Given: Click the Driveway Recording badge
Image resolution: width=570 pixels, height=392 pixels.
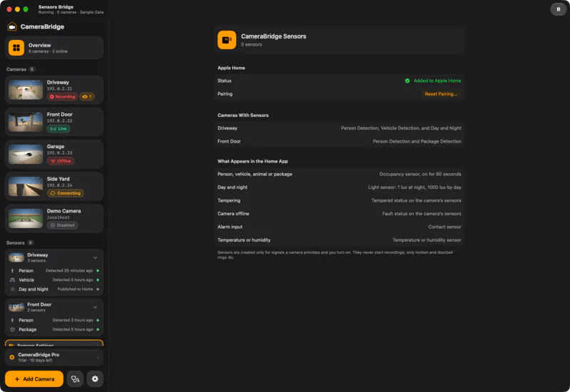Looking at the screenshot, I should [x=62, y=96].
